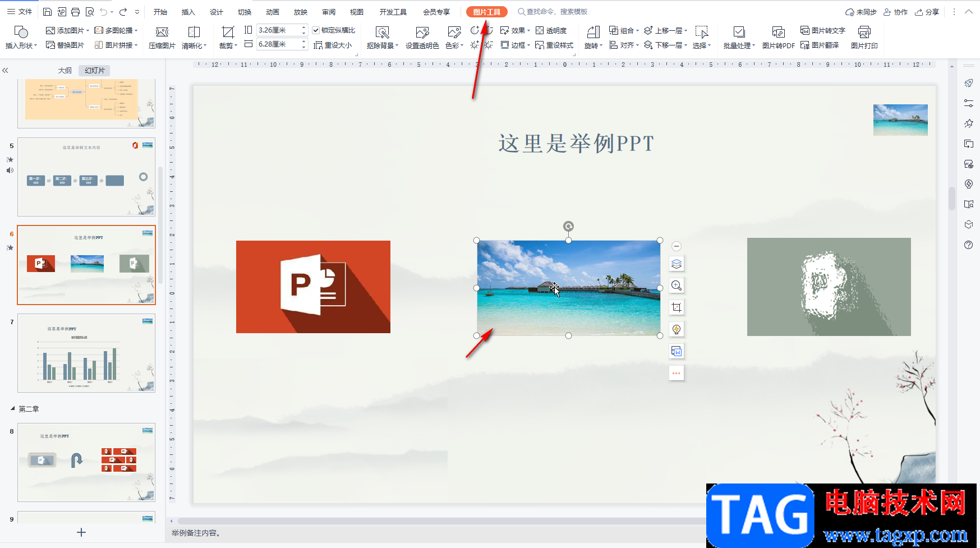Click Transparency (透明度) button
Image resolution: width=980 pixels, height=548 pixels.
click(x=551, y=30)
